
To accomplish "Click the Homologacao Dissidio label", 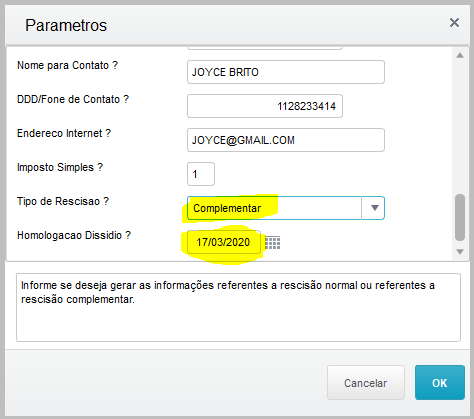I will (x=74, y=235).
